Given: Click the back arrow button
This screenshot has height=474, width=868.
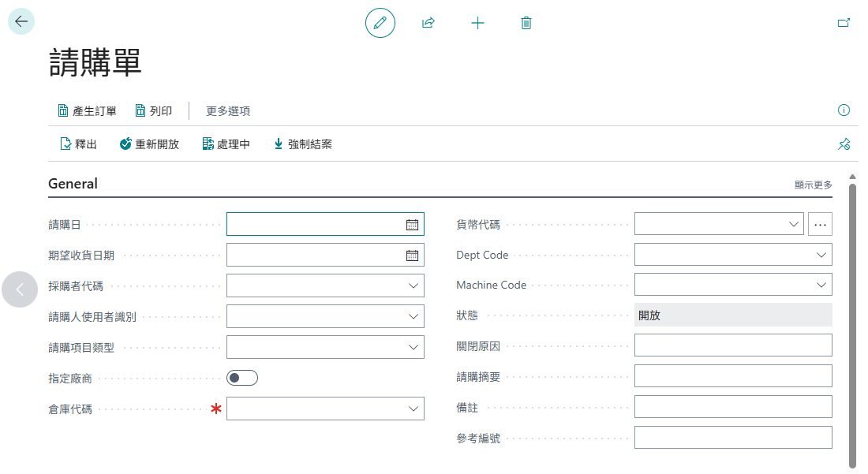Looking at the screenshot, I should click(x=21, y=21).
